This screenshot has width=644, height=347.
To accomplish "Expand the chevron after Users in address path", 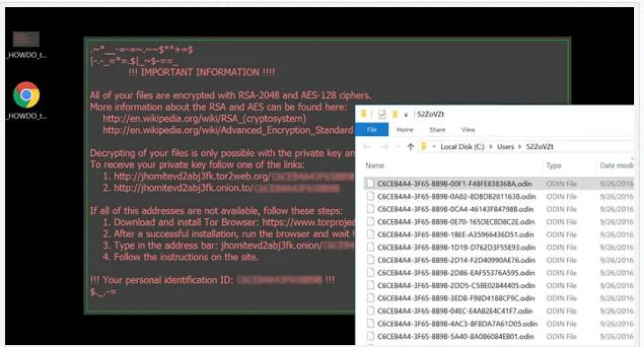I will (x=519, y=147).
